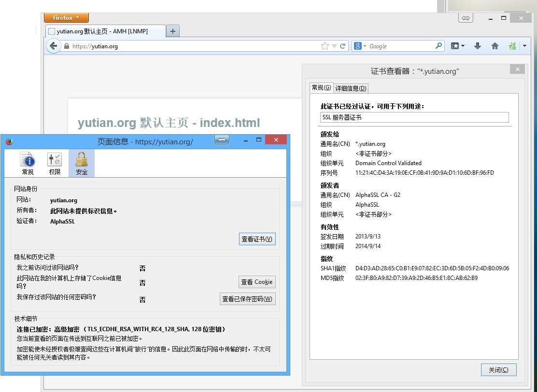The image size is (537, 392).
Task: Click the search magnifier icon
Action: coord(438,46)
